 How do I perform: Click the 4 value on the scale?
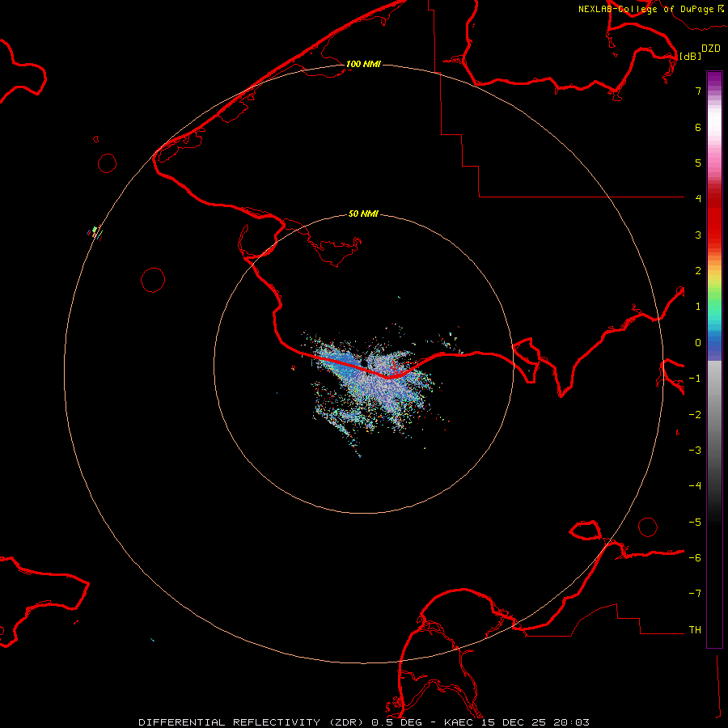tap(698, 199)
